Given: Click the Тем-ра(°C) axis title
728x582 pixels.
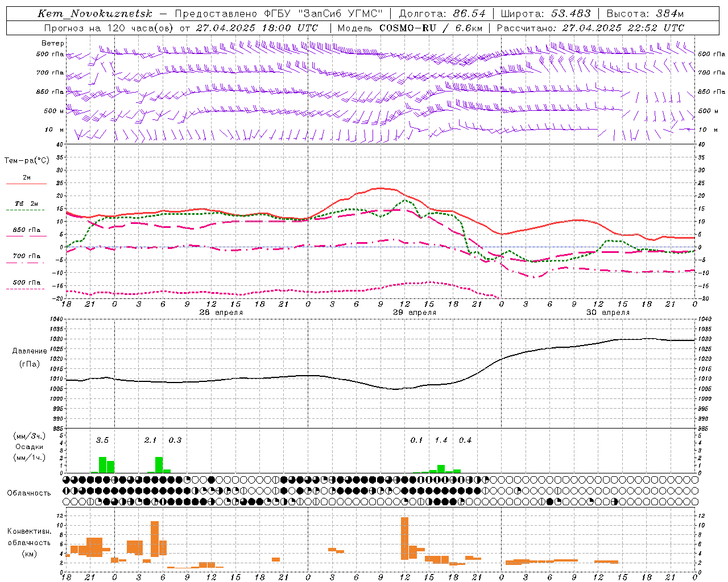Looking at the screenshot, I should [27, 161].
